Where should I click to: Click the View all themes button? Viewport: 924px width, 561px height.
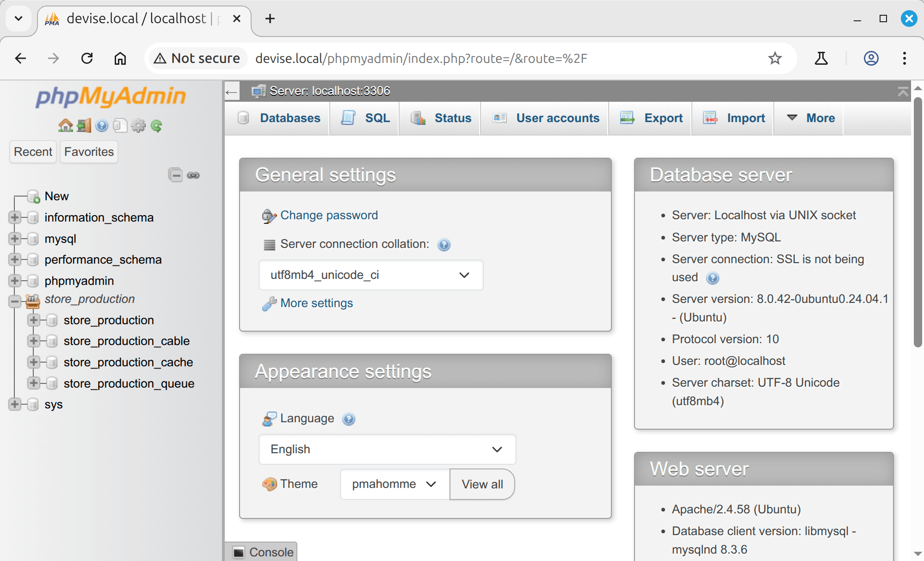(482, 484)
